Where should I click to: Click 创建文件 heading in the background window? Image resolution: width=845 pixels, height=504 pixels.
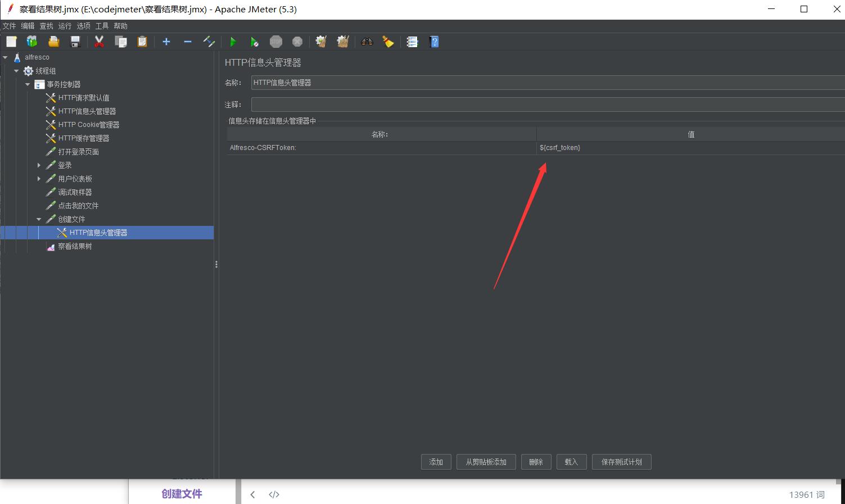[182, 494]
